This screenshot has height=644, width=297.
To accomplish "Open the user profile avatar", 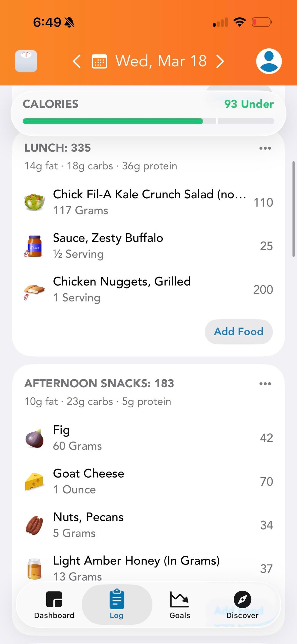I will tap(269, 61).
